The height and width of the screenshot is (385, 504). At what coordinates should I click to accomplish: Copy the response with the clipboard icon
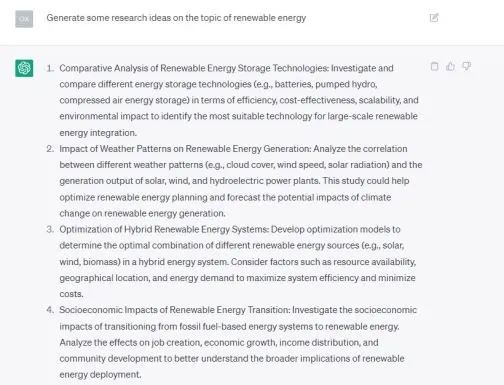[434, 67]
